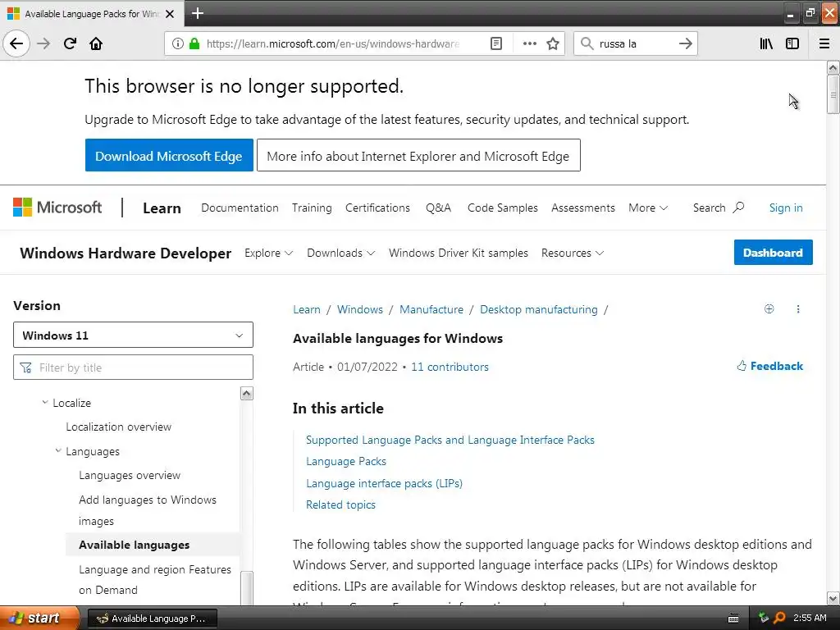Click the green padlock security icon
Viewport: 840px width, 630px height.
click(194, 43)
